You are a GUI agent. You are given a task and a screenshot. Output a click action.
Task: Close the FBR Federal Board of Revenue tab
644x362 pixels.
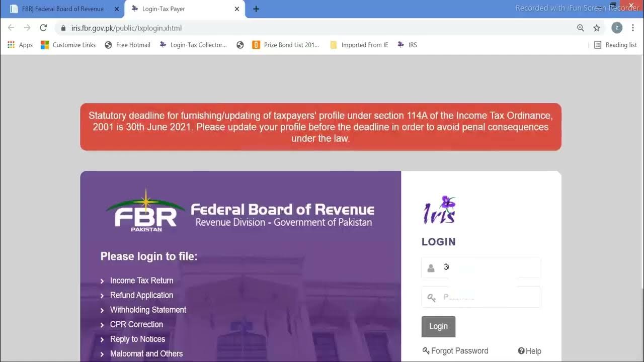point(117,9)
